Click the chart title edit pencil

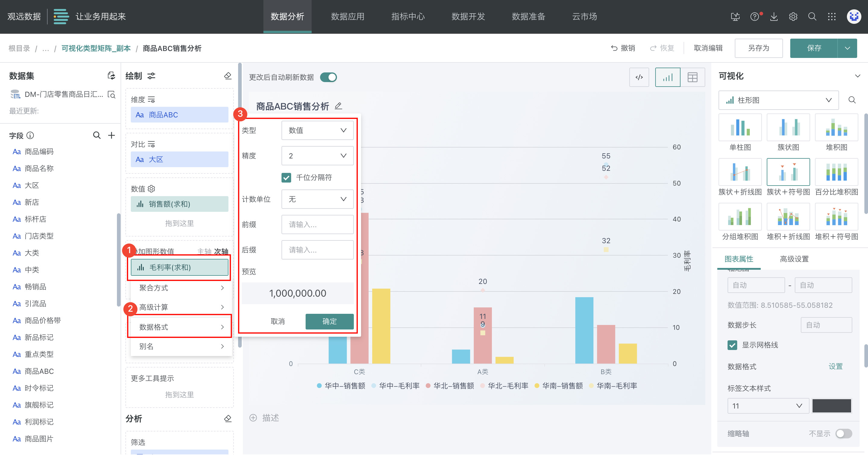pos(338,106)
